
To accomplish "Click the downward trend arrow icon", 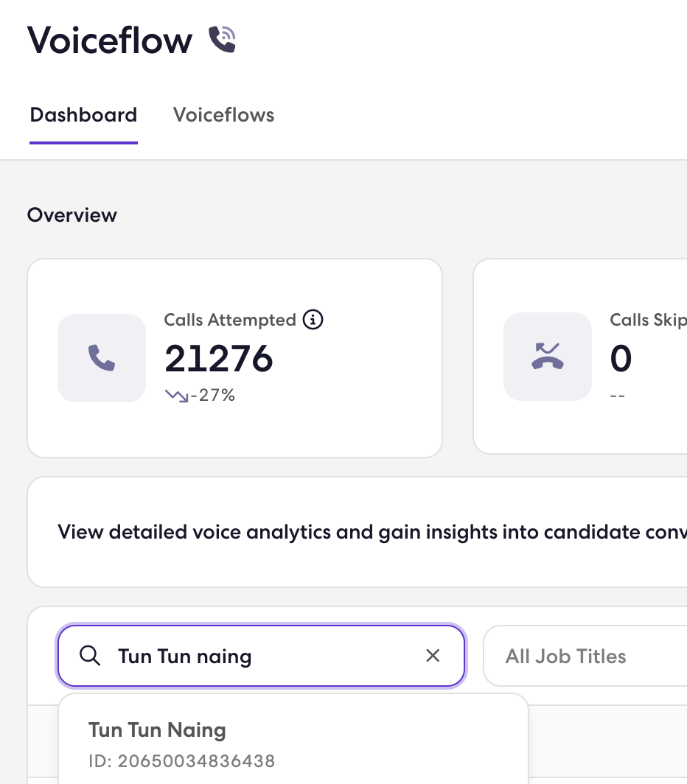I will [177, 396].
